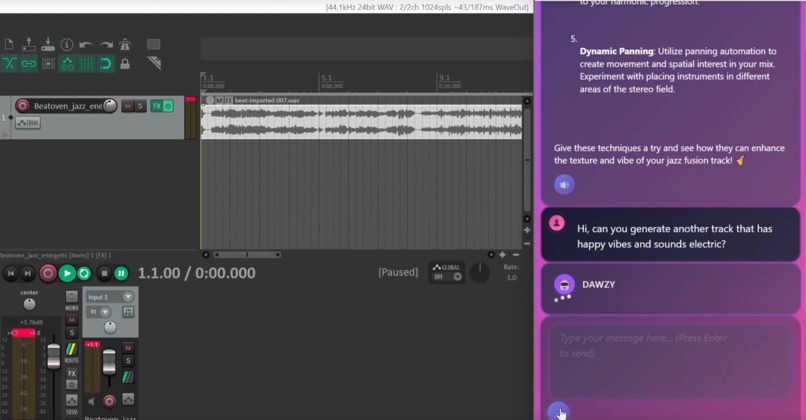Open FX chain for Beatoven_jazz track
806x420 pixels.
click(x=157, y=106)
